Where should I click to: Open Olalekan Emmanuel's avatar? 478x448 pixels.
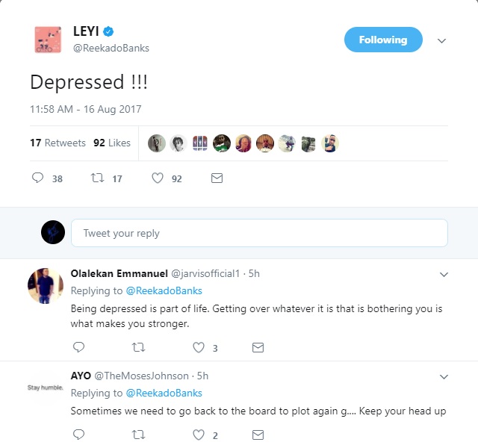(x=46, y=286)
